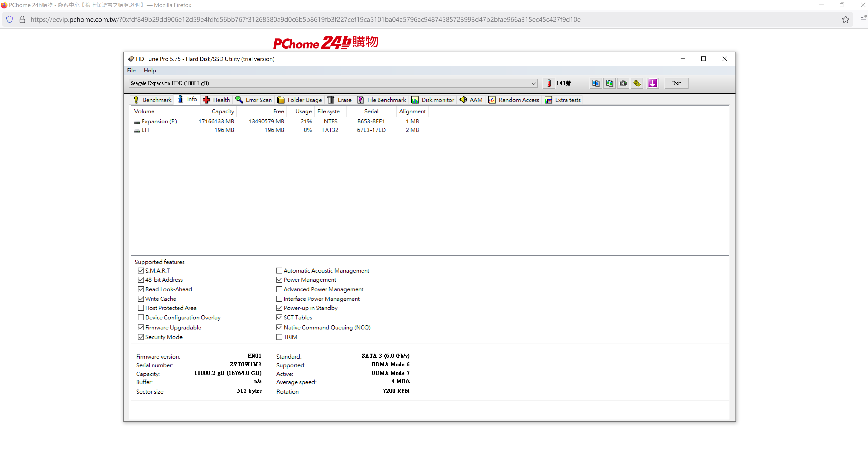The height and width of the screenshot is (471, 868).
Task: Click the File Benchmark icon
Action: click(x=360, y=100)
